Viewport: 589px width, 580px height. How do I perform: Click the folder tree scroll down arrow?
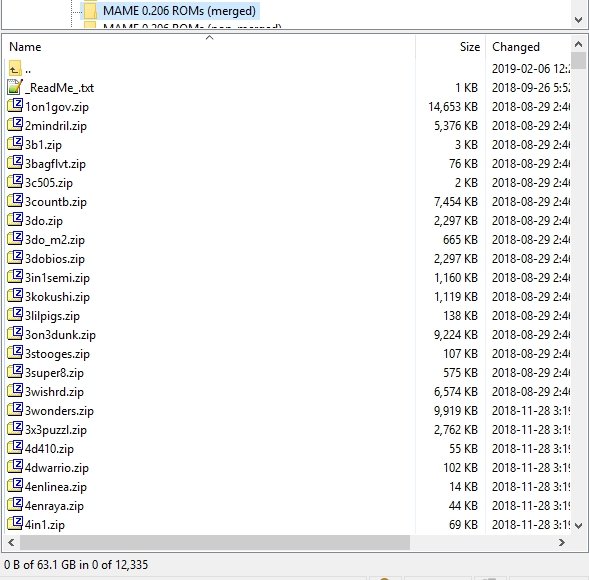pos(578,20)
